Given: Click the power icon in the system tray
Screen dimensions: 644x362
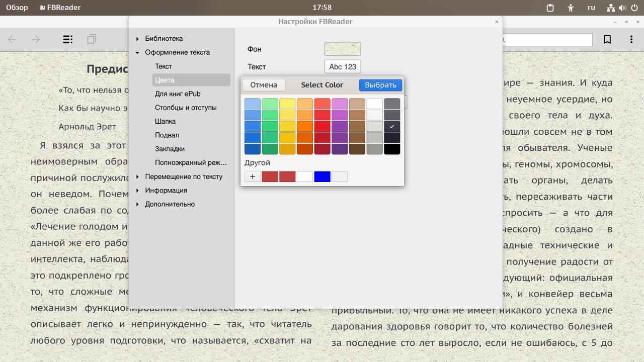Looking at the screenshot, I should click(x=633, y=8).
